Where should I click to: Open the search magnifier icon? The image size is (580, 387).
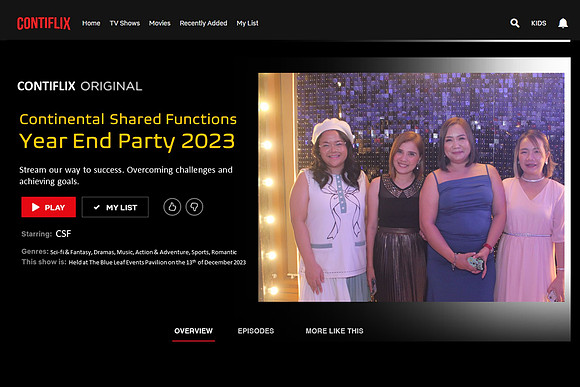[515, 23]
